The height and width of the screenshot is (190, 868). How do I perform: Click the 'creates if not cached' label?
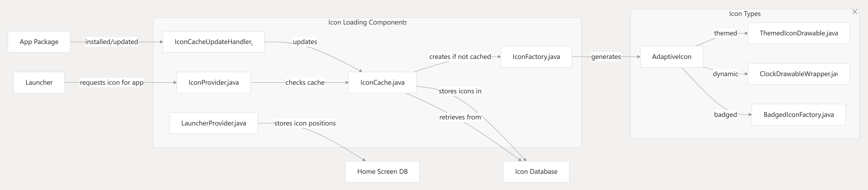coord(460,57)
